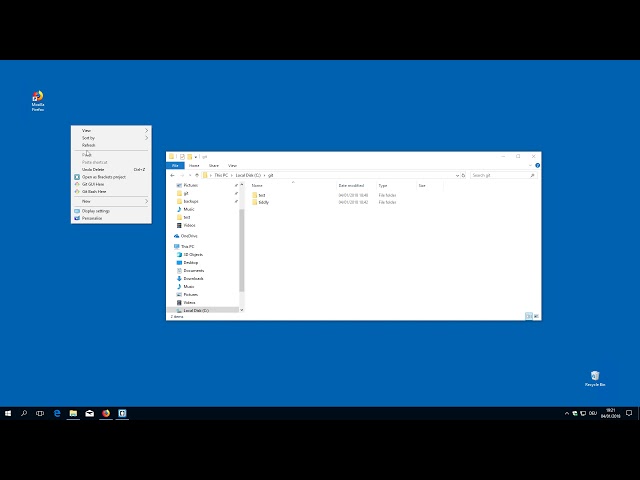The width and height of the screenshot is (640, 480).
Task: Click the network icon in system tray
Action: 583,413
